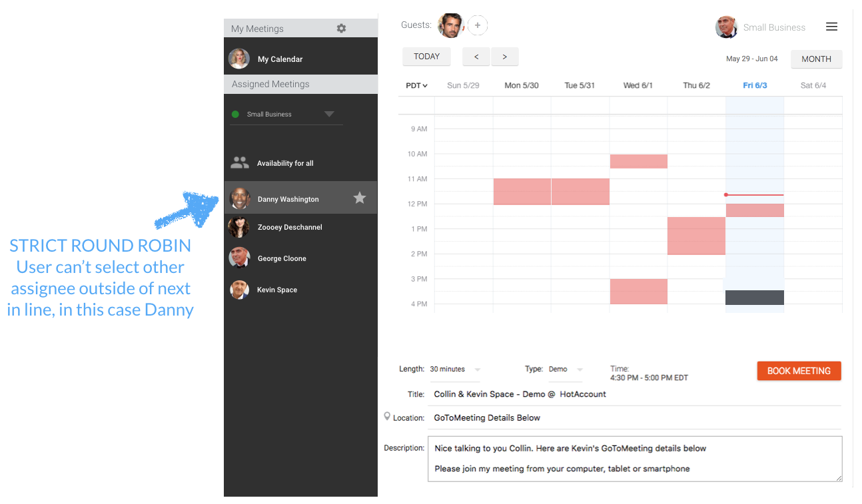Change the meeting Type from Demo
Image resolution: width=862 pixels, height=504 pixels.
tap(563, 369)
